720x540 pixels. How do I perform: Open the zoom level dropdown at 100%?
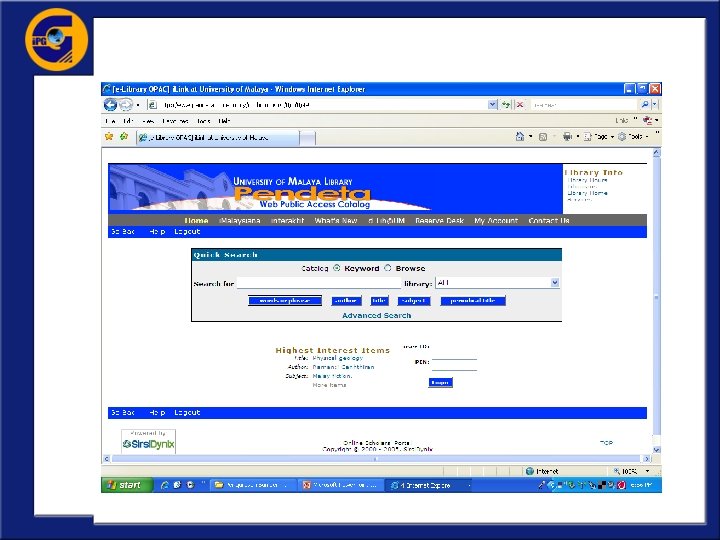(647, 471)
